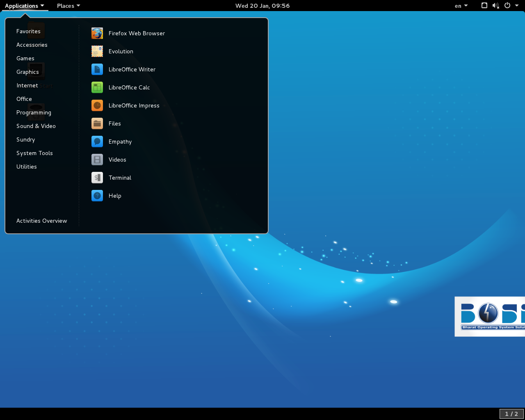
Task: Open the en keyboard layout dropdown
Action: [461, 6]
